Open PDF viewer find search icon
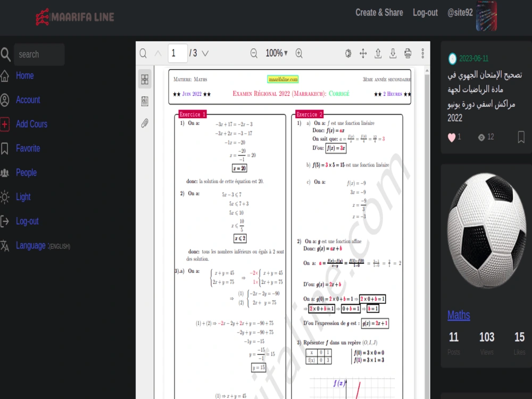This screenshot has width=532, height=399. (143, 53)
